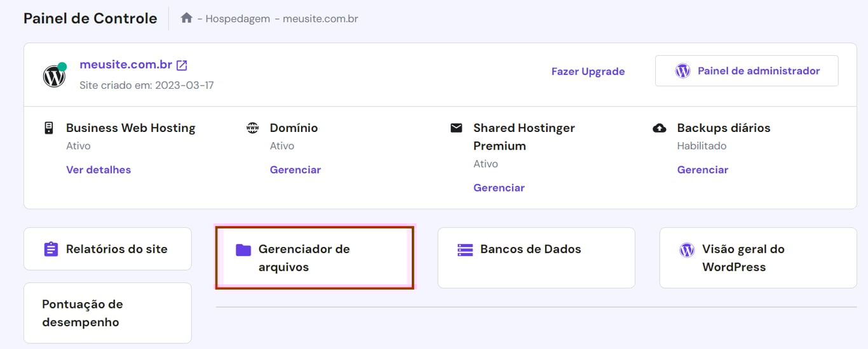Click Gerenciar under Backups diários
Viewport: 868px width, 349px height.
(x=703, y=169)
